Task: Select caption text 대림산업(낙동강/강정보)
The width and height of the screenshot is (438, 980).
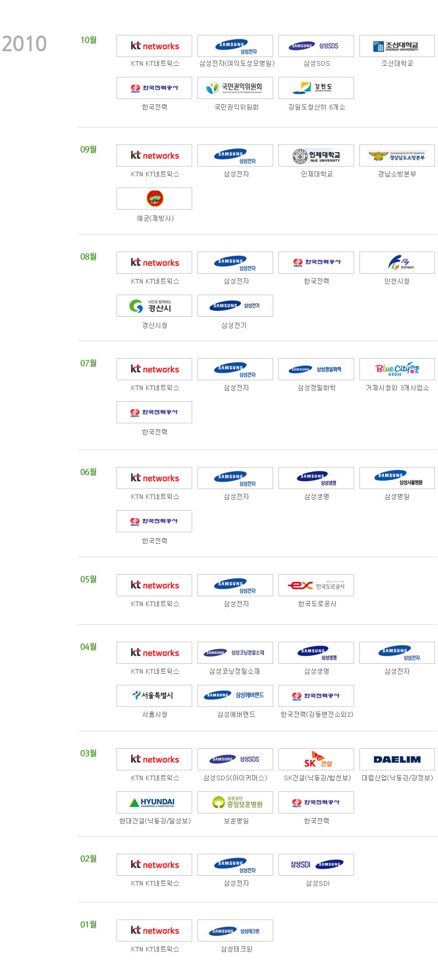Action: pos(397,778)
